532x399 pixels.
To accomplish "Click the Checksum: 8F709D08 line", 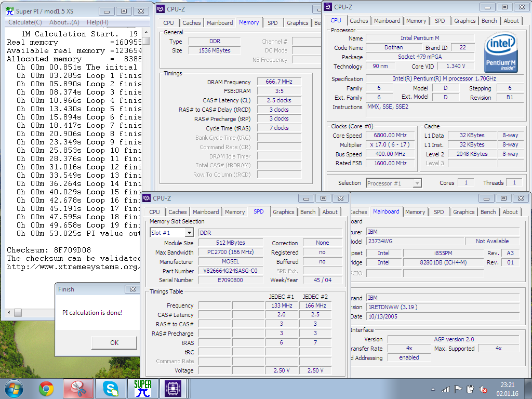I will point(49,250).
